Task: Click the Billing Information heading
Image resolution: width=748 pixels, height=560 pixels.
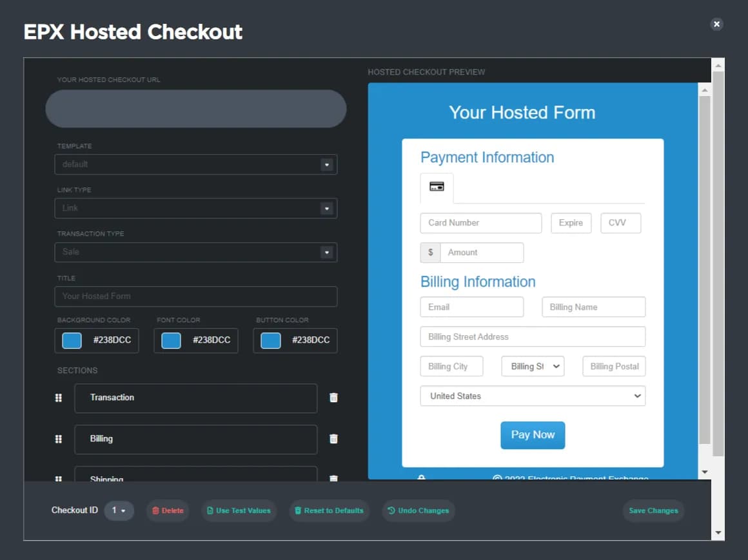Action: pyautogui.click(x=478, y=282)
